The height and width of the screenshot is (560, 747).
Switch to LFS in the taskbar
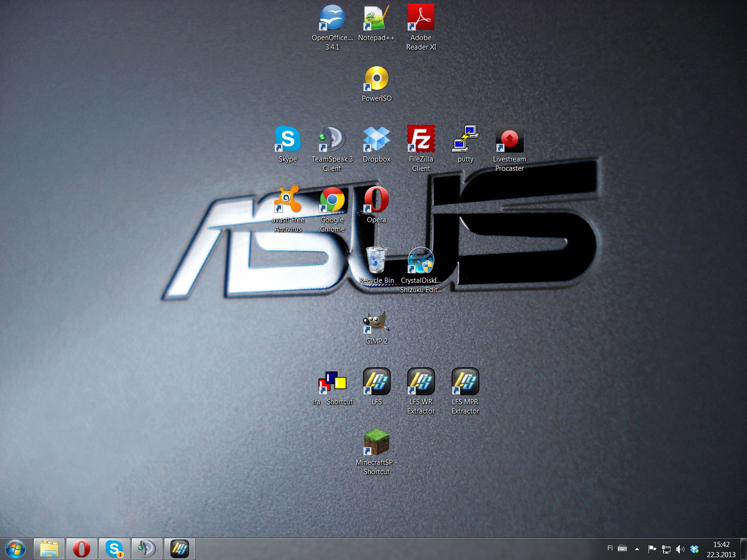click(180, 548)
